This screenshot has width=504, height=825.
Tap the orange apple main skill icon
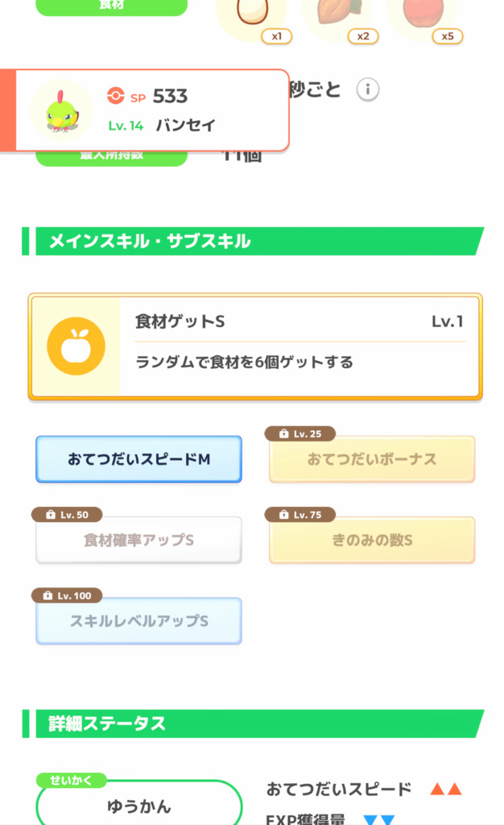pos(76,346)
